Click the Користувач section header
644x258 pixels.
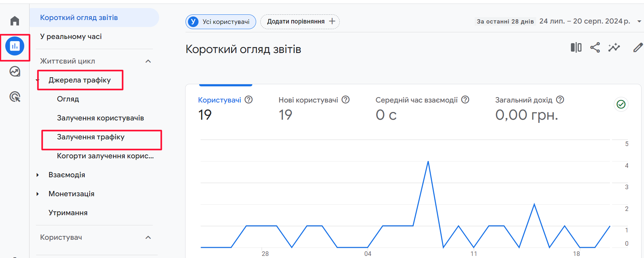pos(61,237)
